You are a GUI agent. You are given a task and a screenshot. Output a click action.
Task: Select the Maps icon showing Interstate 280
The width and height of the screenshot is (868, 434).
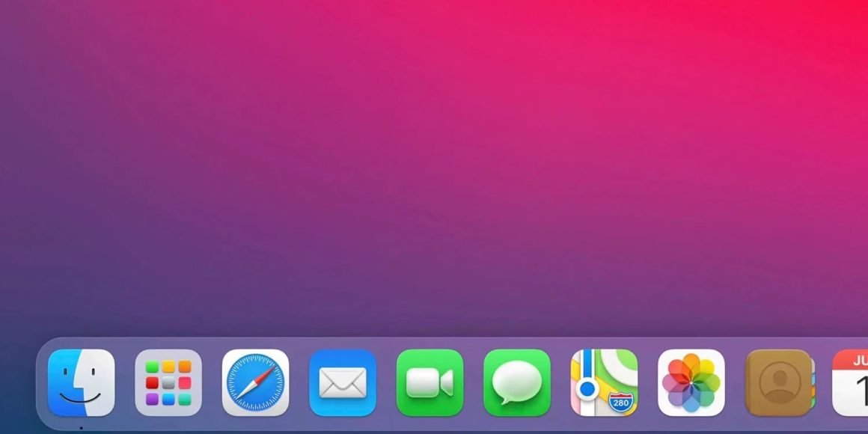[x=605, y=384]
